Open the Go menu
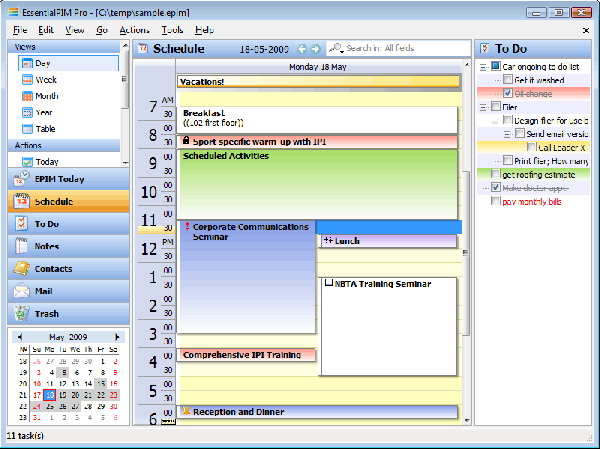 coord(102,30)
